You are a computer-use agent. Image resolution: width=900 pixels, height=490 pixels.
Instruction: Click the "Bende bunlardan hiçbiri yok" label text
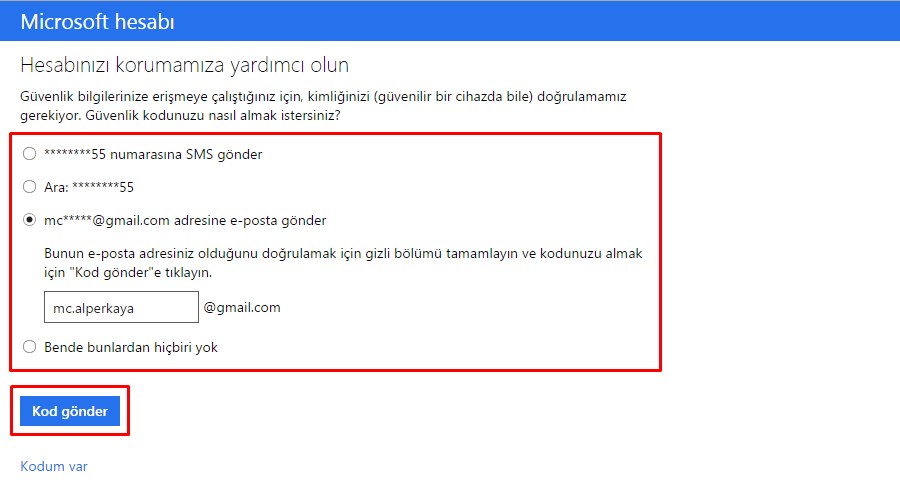(x=131, y=347)
